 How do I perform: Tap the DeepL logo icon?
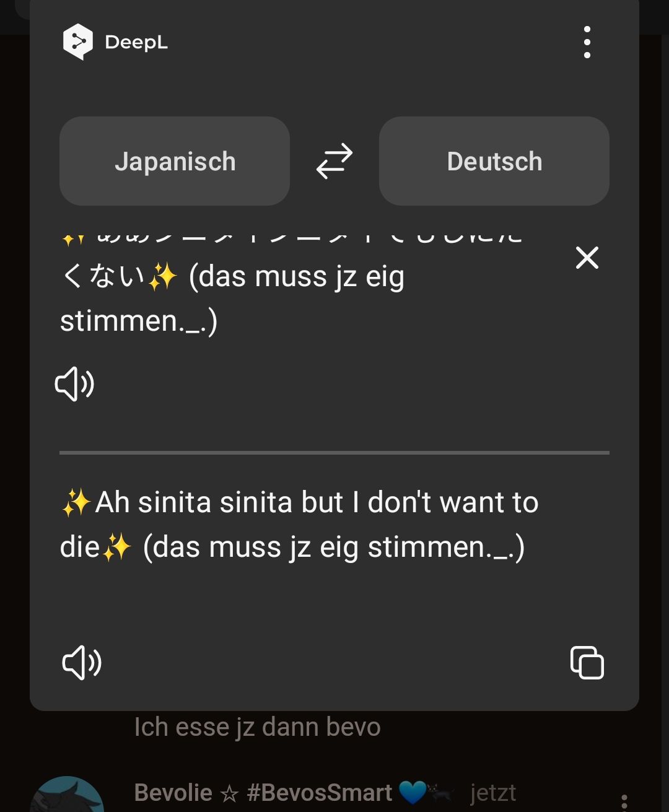77,41
